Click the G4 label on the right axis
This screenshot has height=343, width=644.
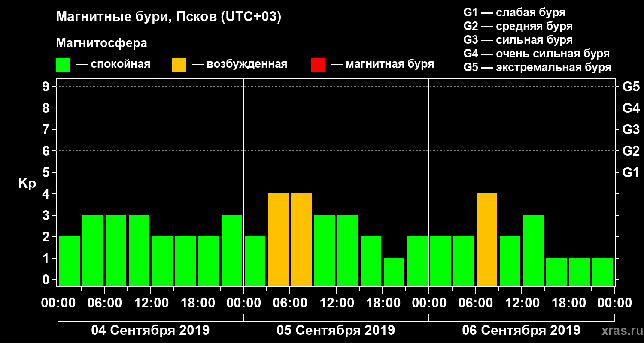point(631,108)
